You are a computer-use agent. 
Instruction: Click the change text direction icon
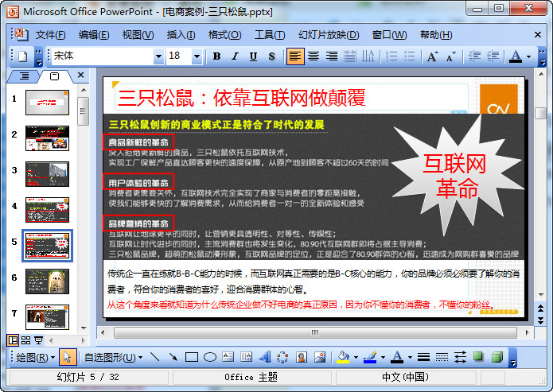pyautogui.click(x=368, y=56)
